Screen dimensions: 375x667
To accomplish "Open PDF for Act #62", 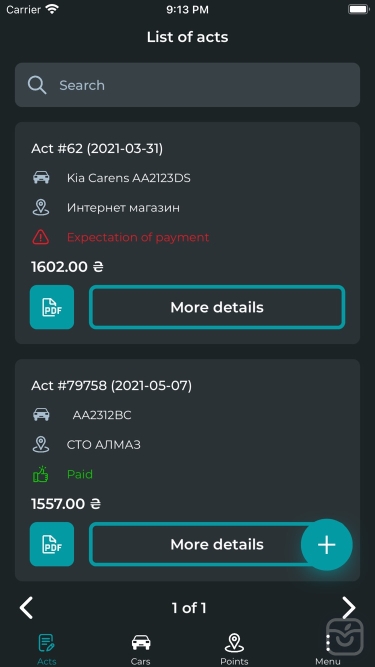I will point(52,307).
